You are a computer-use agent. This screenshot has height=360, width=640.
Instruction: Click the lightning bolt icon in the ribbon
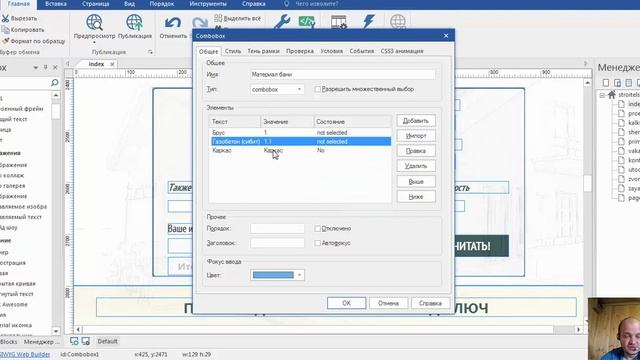[x=369, y=21]
